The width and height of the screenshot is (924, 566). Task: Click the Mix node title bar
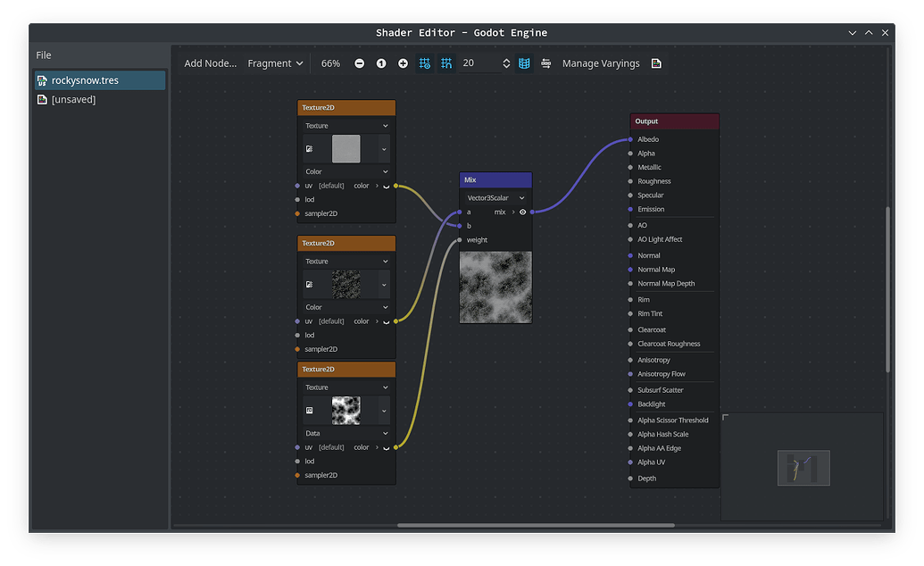tap(495, 179)
